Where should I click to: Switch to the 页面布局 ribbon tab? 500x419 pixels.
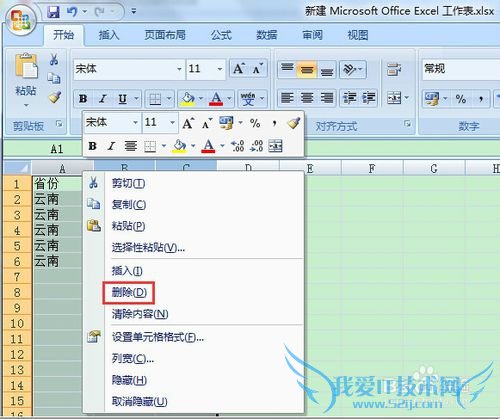point(165,35)
